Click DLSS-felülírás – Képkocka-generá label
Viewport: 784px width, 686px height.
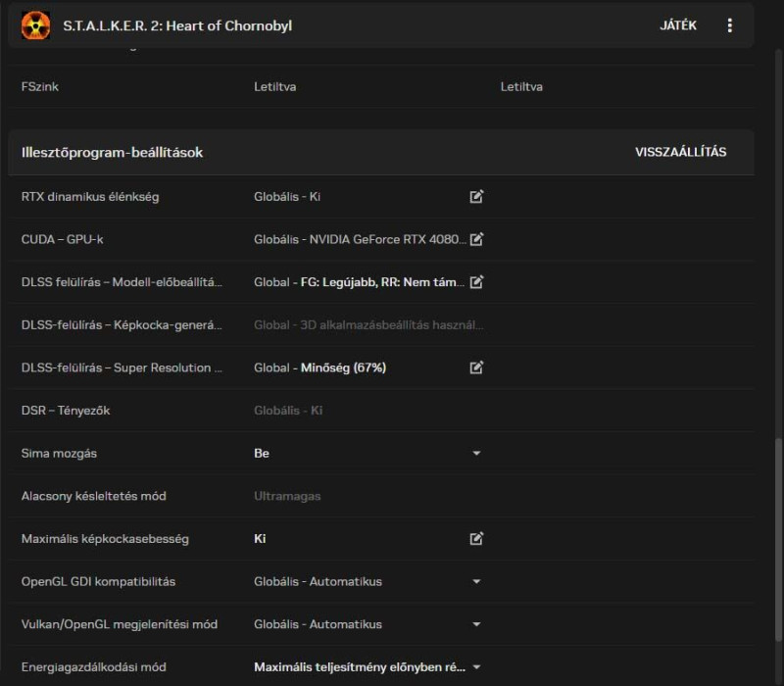[x=122, y=325]
